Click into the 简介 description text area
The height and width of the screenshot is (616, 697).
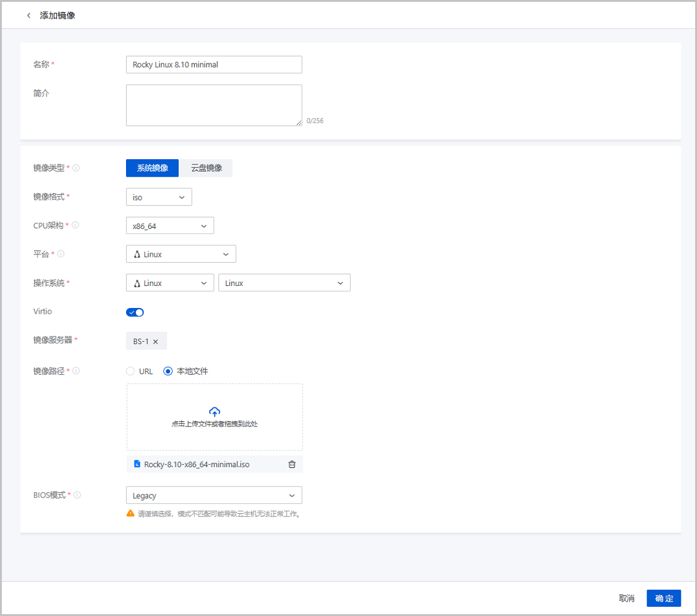pyautogui.click(x=214, y=105)
